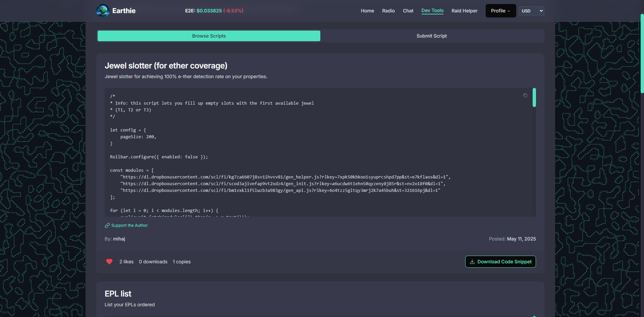Screen dimensions: 644x317
Task: Open the Profile dropdown menu
Action: click(500, 11)
